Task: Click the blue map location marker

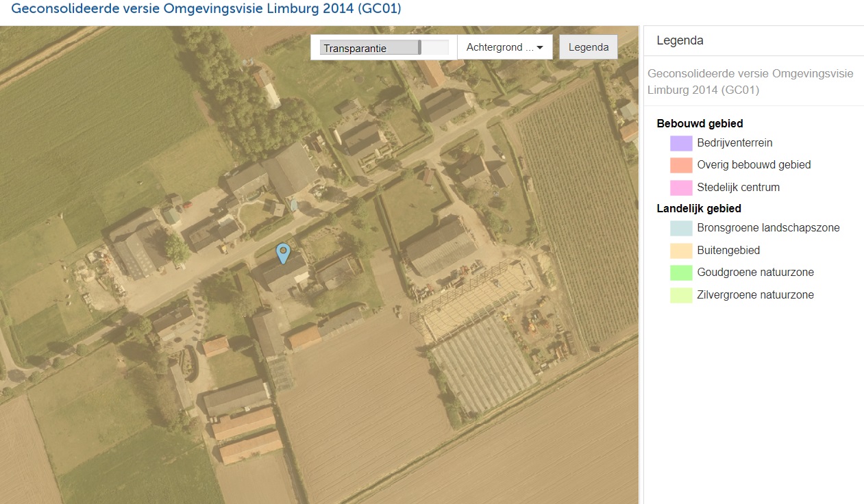Action: tap(283, 252)
